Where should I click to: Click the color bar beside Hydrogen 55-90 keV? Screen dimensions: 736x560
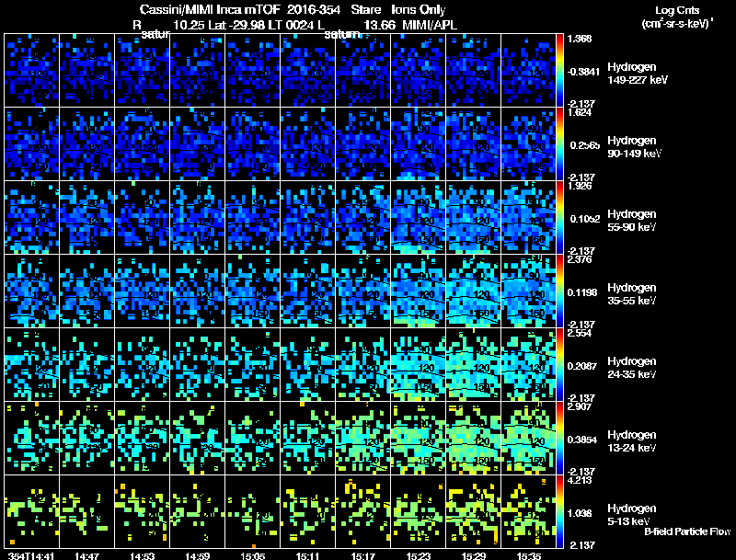tap(559, 218)
